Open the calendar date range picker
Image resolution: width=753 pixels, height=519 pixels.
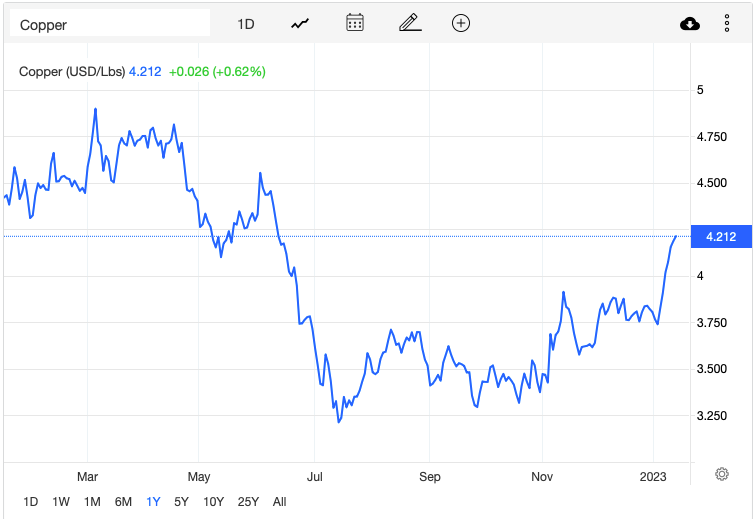(x=355, y=23)
